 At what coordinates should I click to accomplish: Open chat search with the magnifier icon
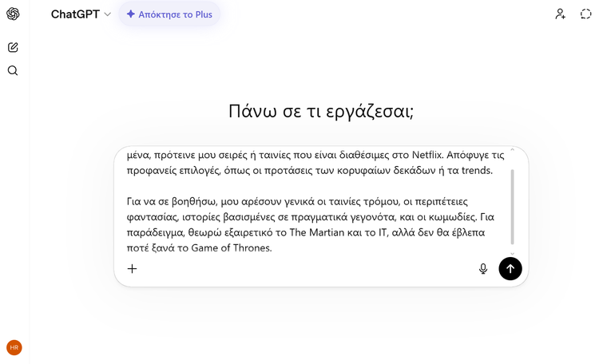click(x=13, y=70)
